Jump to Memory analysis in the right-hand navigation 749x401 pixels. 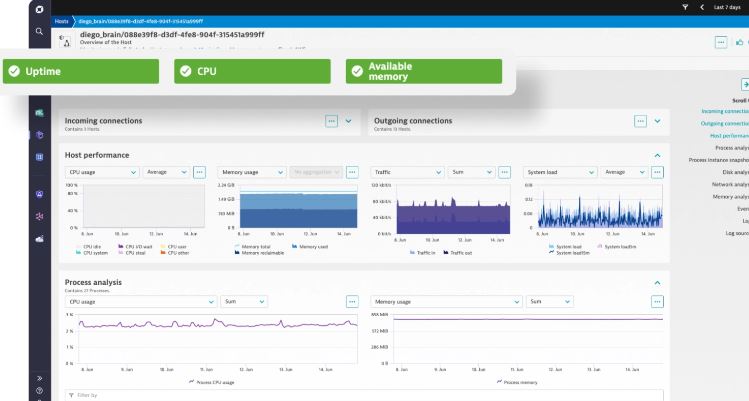(731, 197)
